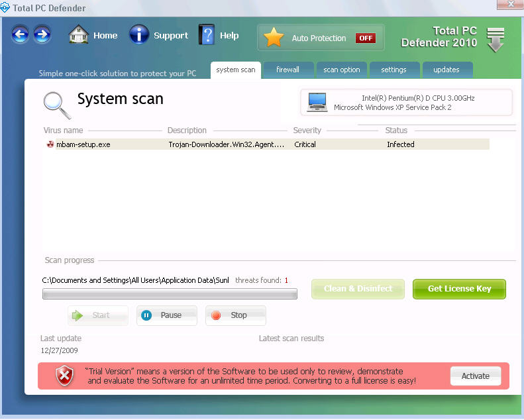
Task: Click the scanning file path text
Action: coord(135,280)
